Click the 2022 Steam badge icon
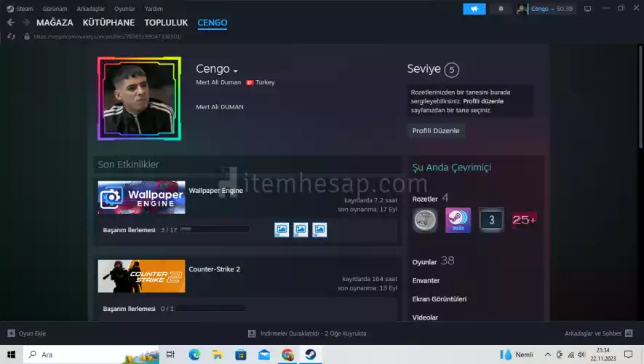The width and height of the screenshot is (644, 364). (458, 220)
